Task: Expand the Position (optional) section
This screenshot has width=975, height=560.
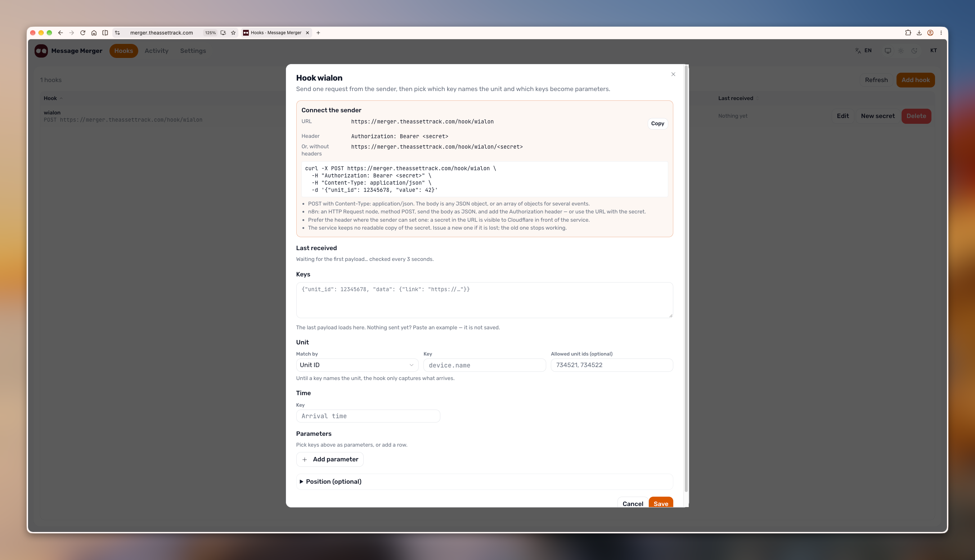Action: (x=484, y=482)
